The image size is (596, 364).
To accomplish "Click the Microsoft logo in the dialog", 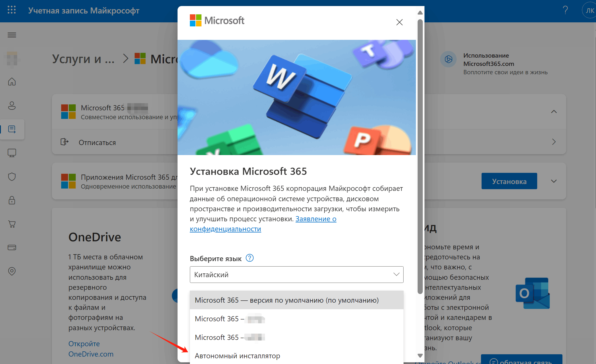I will 217,20.
